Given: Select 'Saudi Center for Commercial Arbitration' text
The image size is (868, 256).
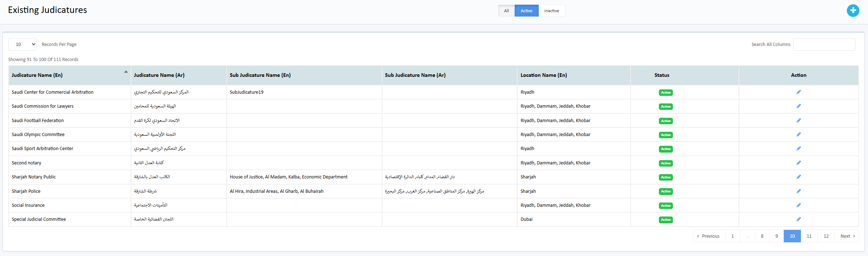Looking at the screenshot, I should point(52,92).
